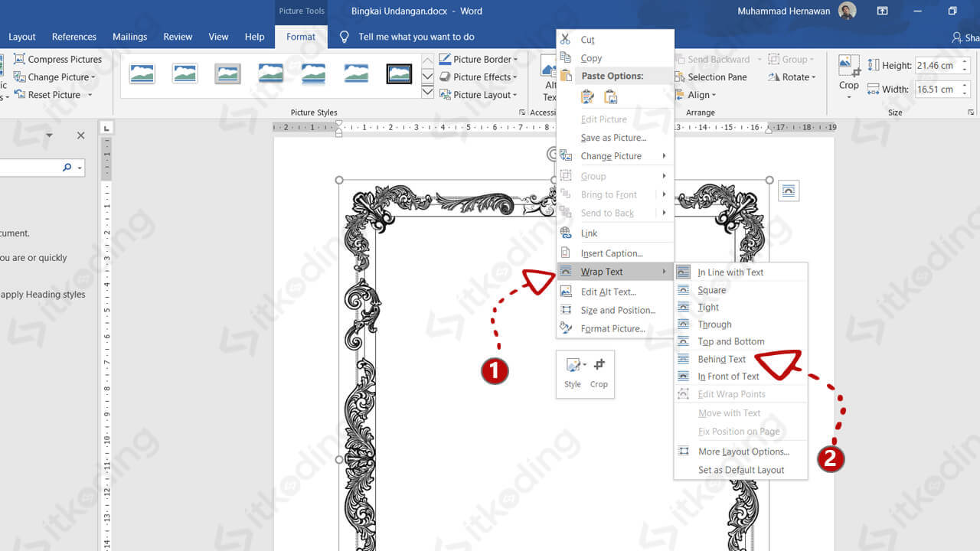Expand the Picture Styles gallery More arrow
The height and width of the screenshot is (551, 980).
pos(428,93)
